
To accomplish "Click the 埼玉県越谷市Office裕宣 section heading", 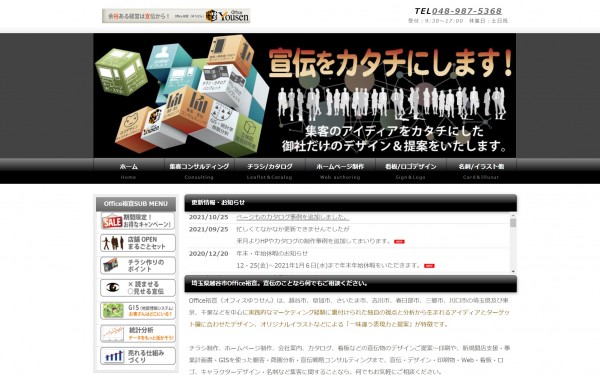I will (351, 284).
